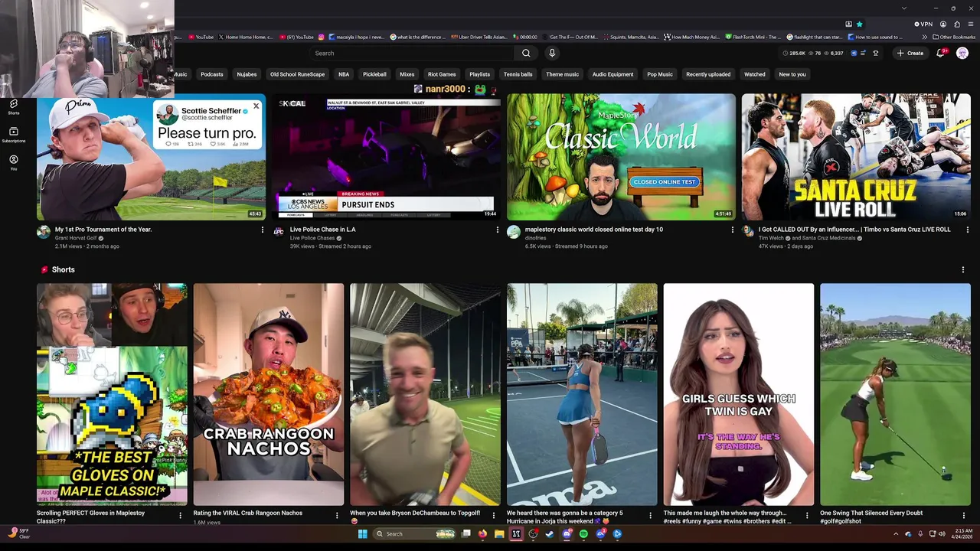Open options for Santa Cruz LIVE ROLL video

pyautogui.click(x=968, y=230)
